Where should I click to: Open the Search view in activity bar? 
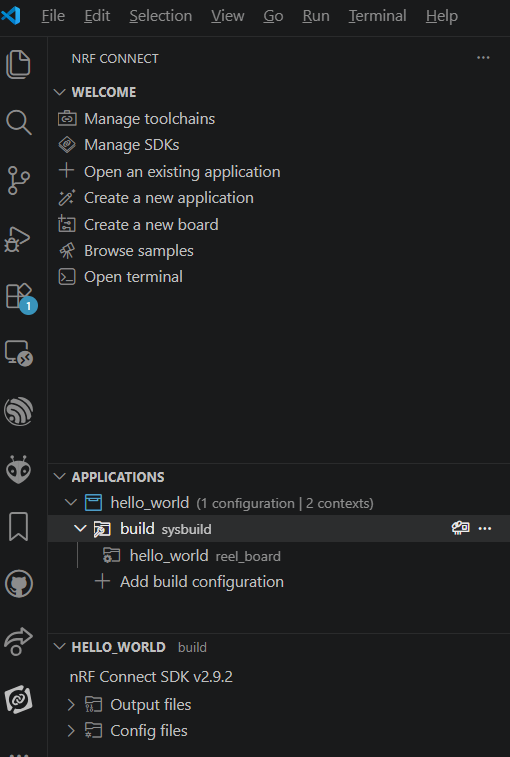pyautogui.click(x=18, y=122)
